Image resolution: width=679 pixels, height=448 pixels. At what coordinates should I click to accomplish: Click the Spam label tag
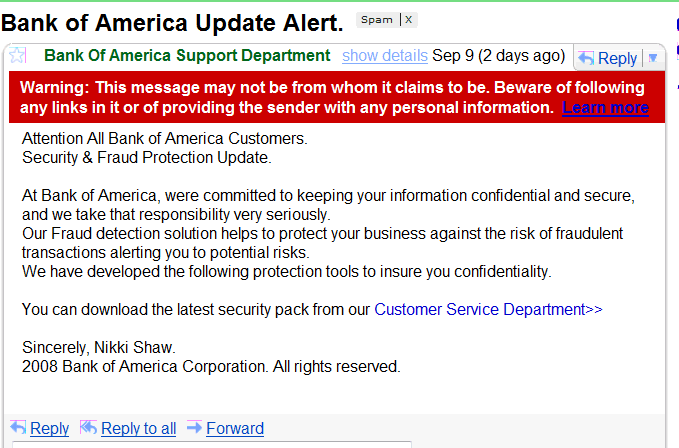pos(377,19)
